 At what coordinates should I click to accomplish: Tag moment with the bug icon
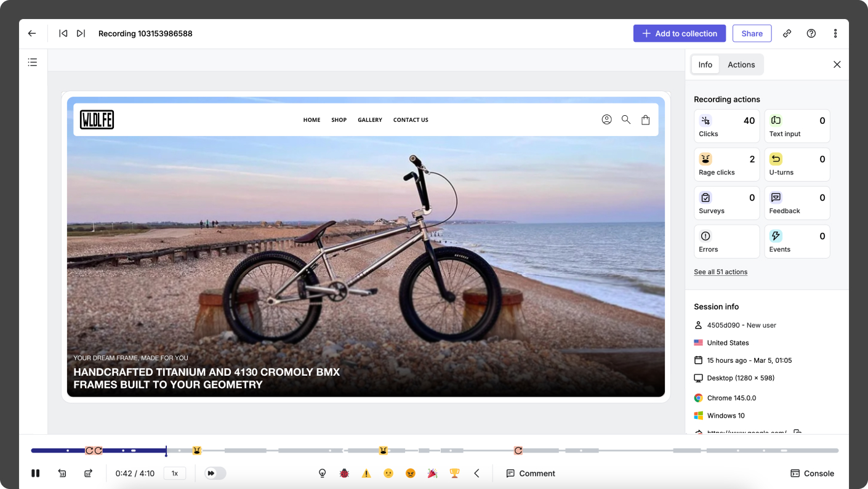tap(344, 473)
